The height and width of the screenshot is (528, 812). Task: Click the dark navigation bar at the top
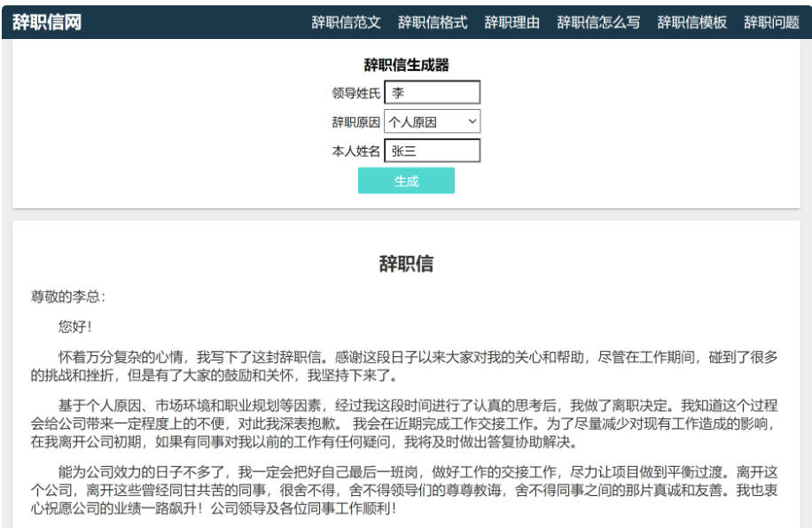(x=177, y=22)
